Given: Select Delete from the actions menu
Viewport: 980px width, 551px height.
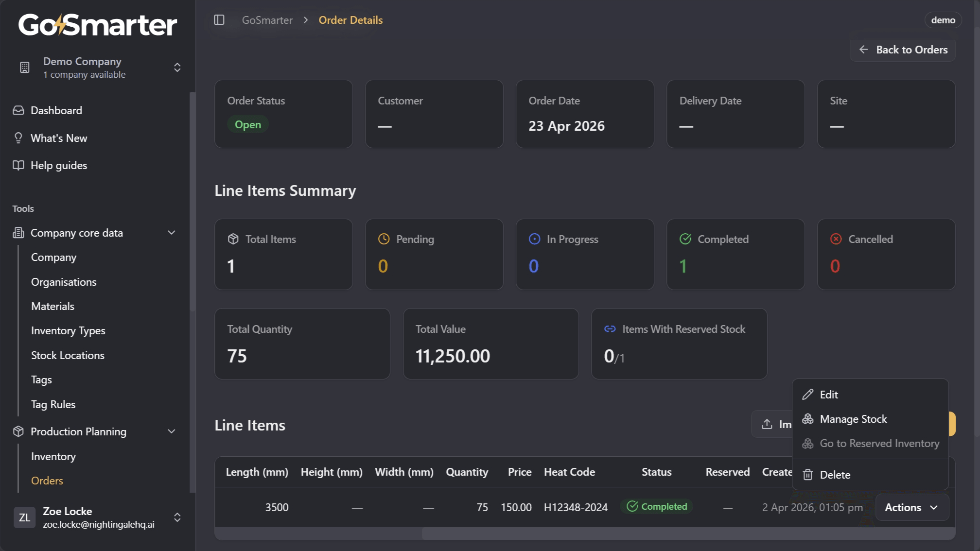Looking at the screenshot, I should point(870,475).
